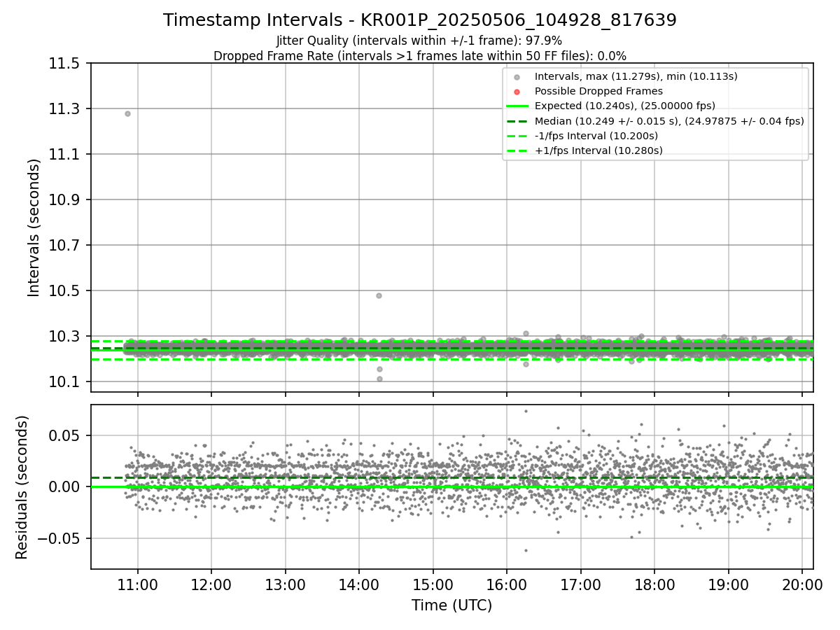Click the 14:00 x-axis tick label
The height and width of the screenshot is (630, 840).
(359, 584)
